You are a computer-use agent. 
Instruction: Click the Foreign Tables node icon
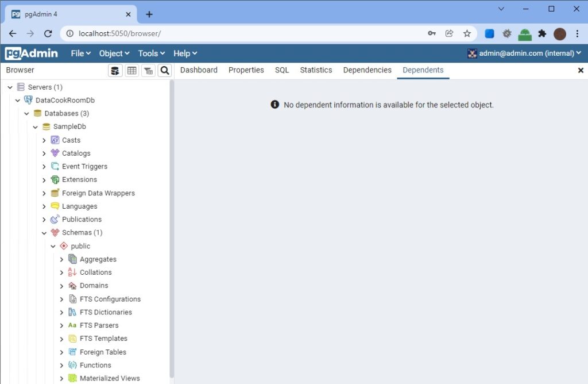pyautogui.click(x=72, y=352)
